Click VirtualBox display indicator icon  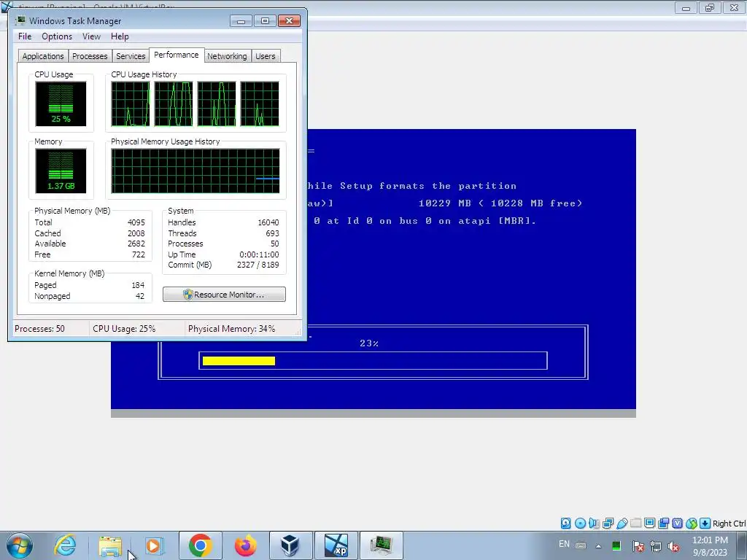click(649, 524)
